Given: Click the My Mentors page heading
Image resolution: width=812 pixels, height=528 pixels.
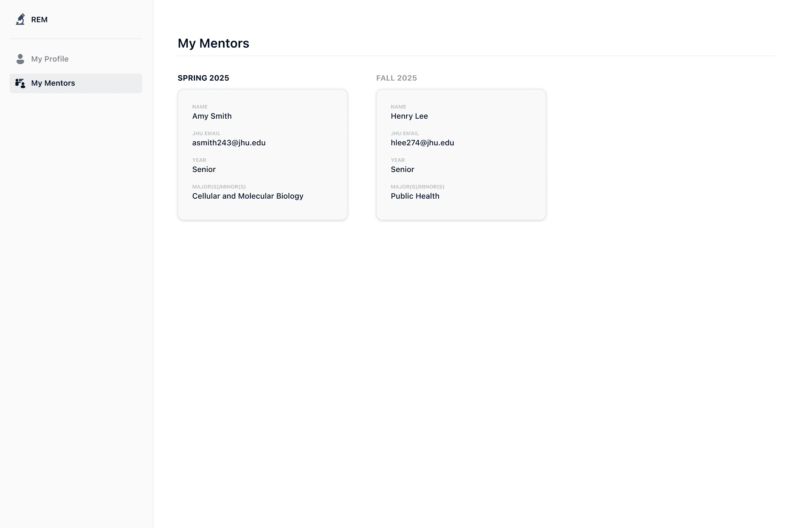Looking at the screenshot, I should tap(213, 43).
